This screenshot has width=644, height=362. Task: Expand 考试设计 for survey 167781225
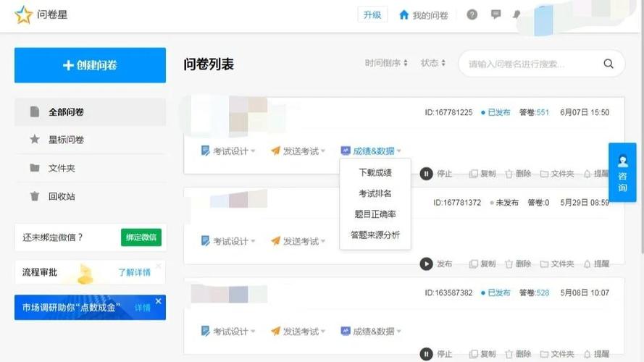[228, 151]
